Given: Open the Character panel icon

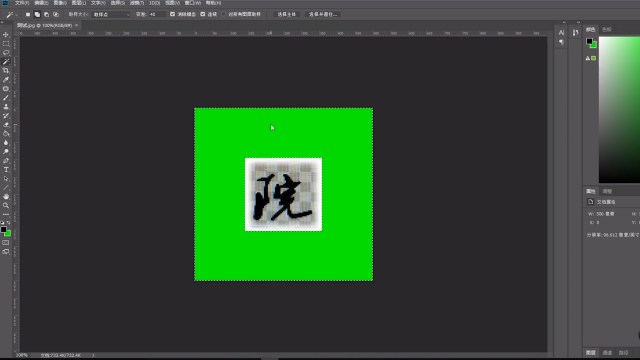Looking at the screenshot, I should 561,33.
